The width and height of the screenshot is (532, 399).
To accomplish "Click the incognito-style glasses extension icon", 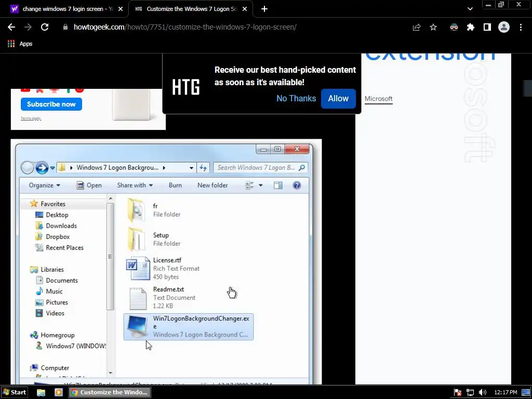I will click(x=454, y=27).
